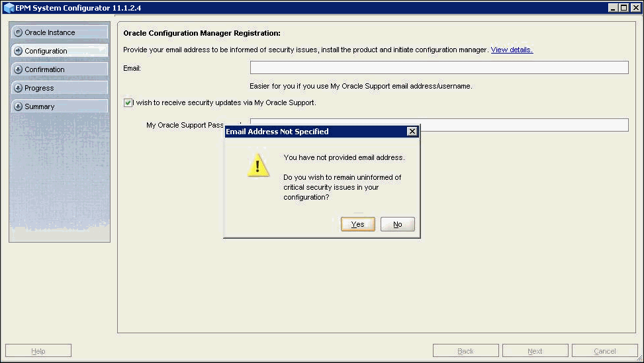The width and height of the screenshot is (644, 363).
Task: Maximize the EPM System Configurator window
Action: (x=623, y=8)
